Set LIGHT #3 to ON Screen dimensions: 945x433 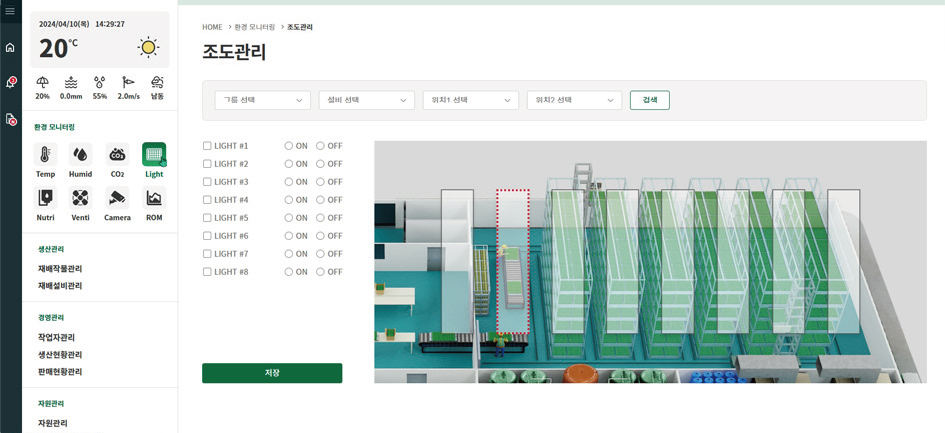[289, 182]
